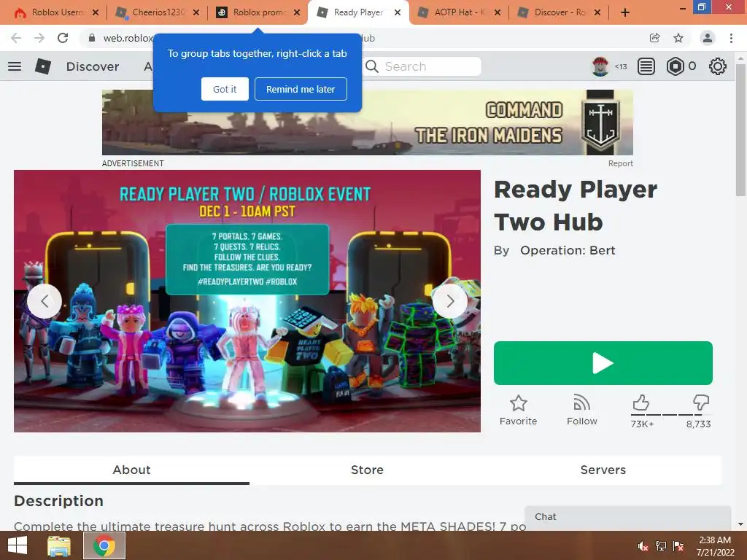Switch to Roblox promo browser tab
The height and width of the screenshot is (560, 747).
[x=258, y=12]
